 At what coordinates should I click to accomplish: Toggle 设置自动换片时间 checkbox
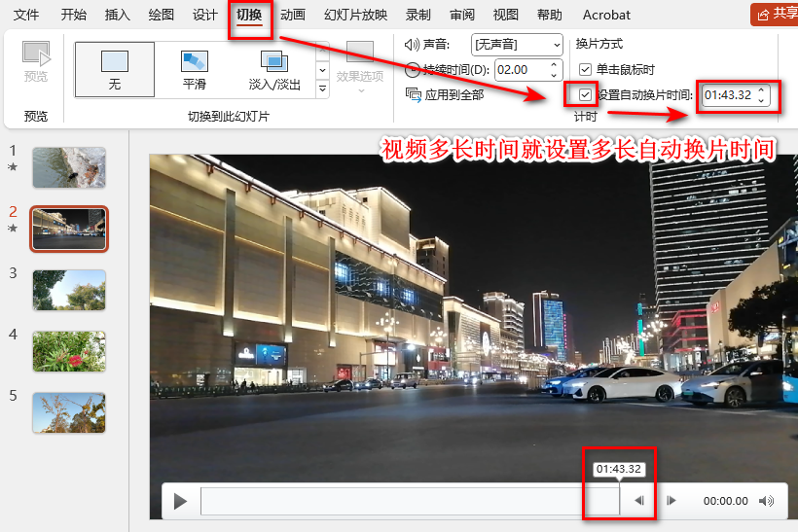585,94
